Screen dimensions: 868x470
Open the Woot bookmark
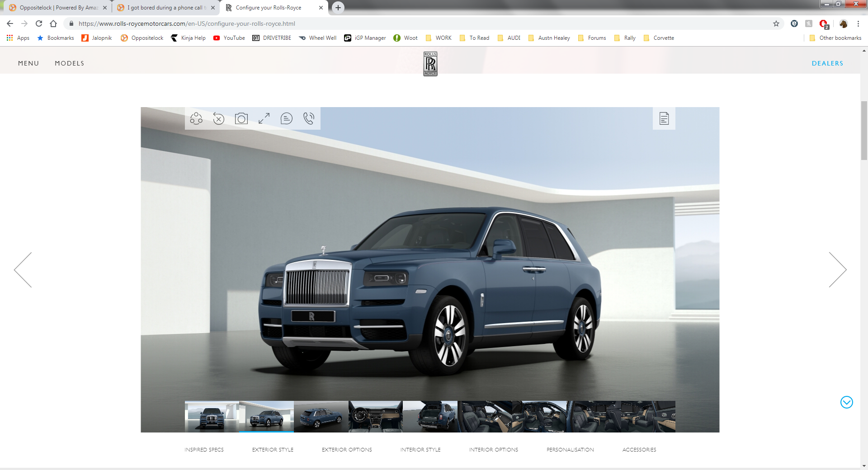pos(406,38)
